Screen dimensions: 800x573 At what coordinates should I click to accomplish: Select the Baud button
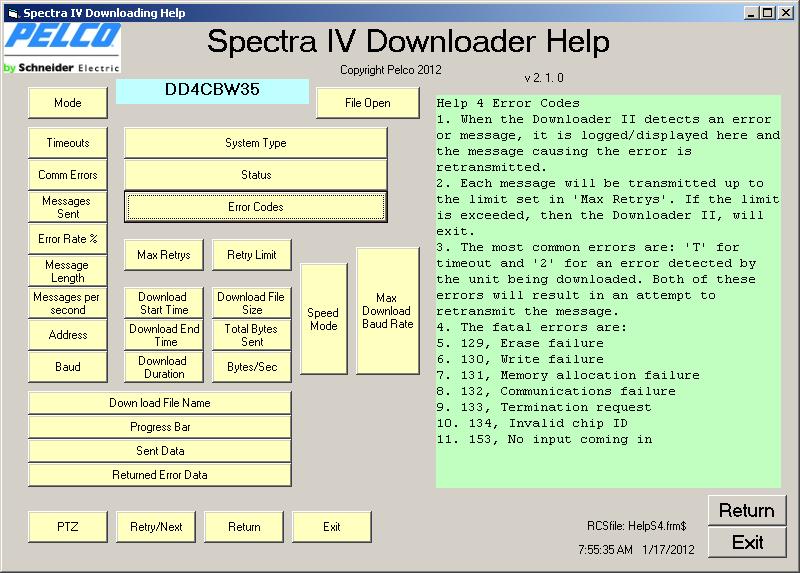(x=68, y=367)
